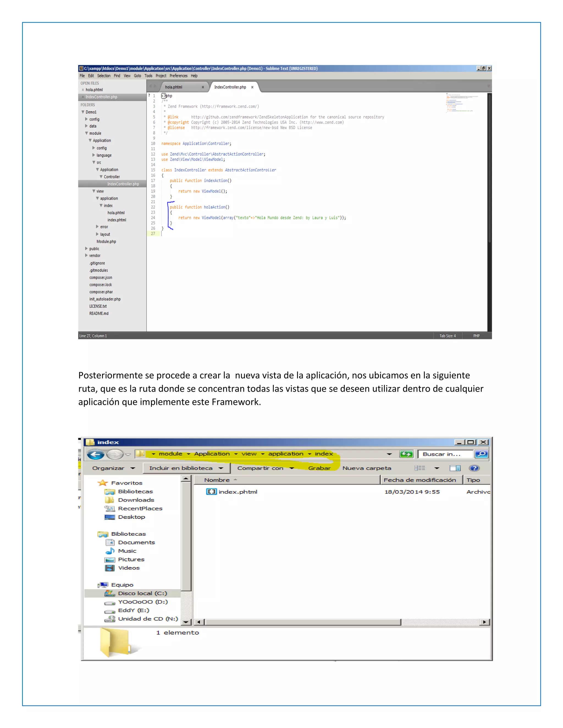Viewport: 563px width, 728px height.
Task: Expand the language folder in sidebar
Action: [x=94, y=155]
